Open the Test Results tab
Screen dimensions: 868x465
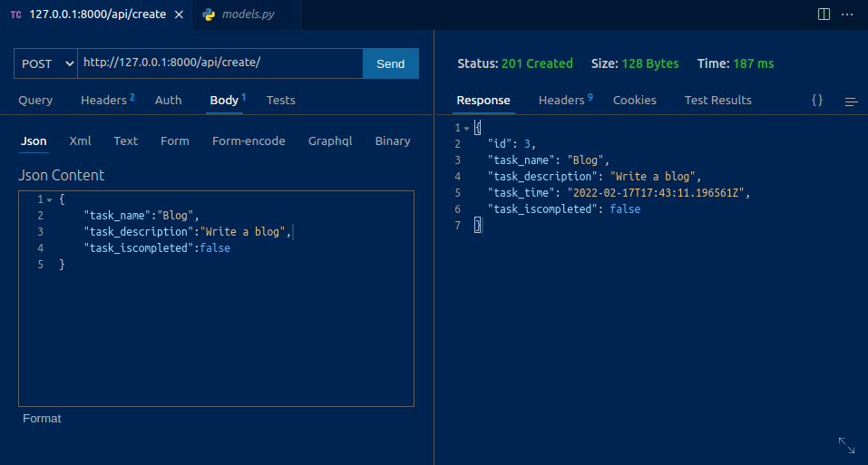(x=717, y=100)
